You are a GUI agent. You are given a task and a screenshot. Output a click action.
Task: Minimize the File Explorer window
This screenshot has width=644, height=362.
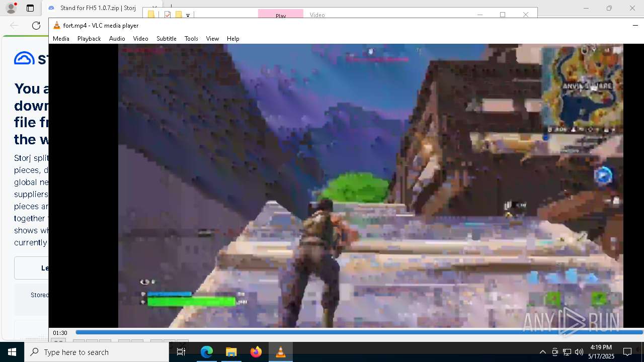[480, 15]
